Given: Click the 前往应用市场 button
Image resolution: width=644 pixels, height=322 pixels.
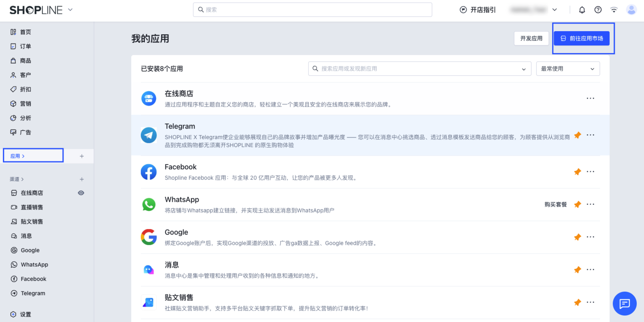Looking at the screenshot, I should (x=582, y=38).
